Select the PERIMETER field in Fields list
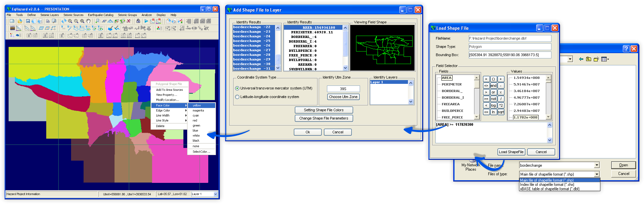Image resolution: width=644 pixels, height=204 pixels. coord(452,85)
